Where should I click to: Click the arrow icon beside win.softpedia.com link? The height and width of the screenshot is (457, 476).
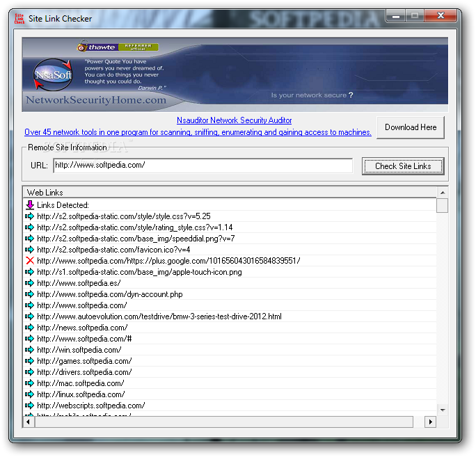[x=29, y=350]
